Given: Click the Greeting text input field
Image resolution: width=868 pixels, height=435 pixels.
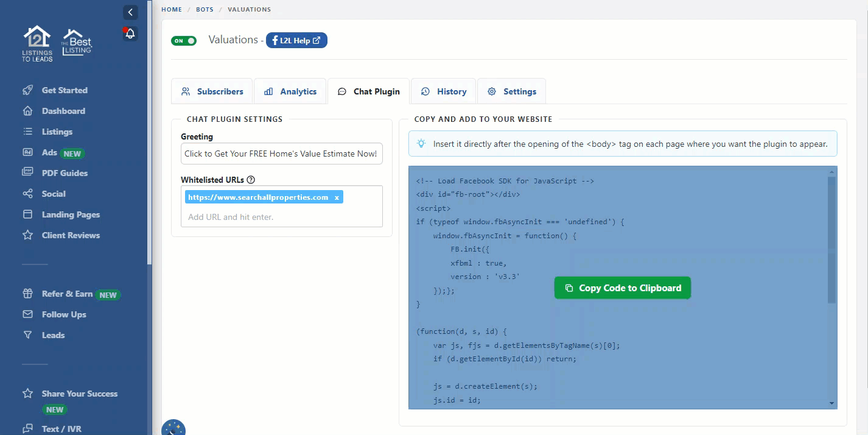Looking at the screenshot, I should (x=281, y=154).
